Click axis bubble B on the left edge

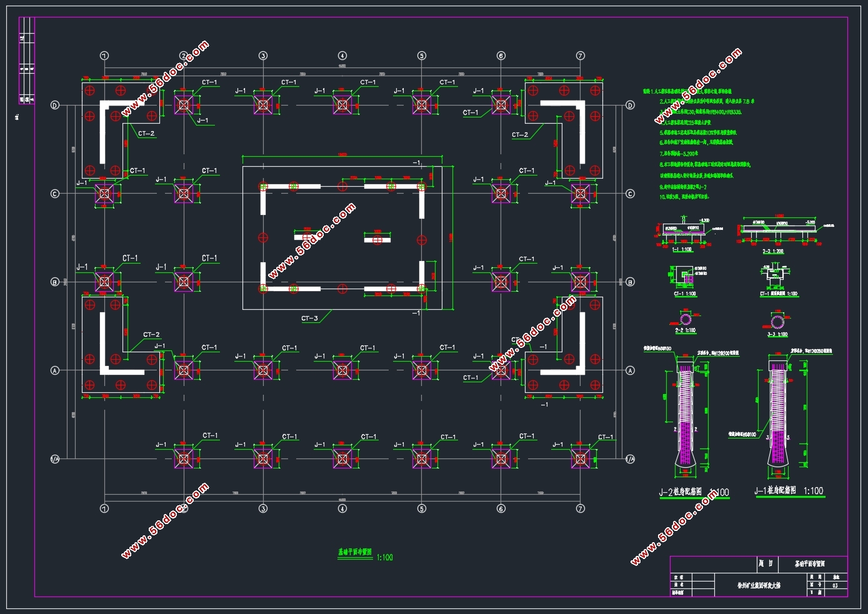tap(55, 282)
